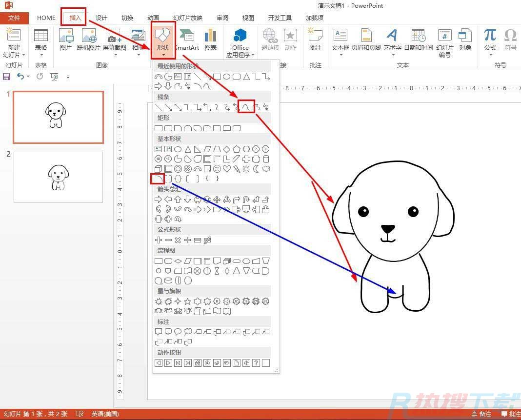
Task: Open the Animations (动画) tab
Action: tap(153, 18)
